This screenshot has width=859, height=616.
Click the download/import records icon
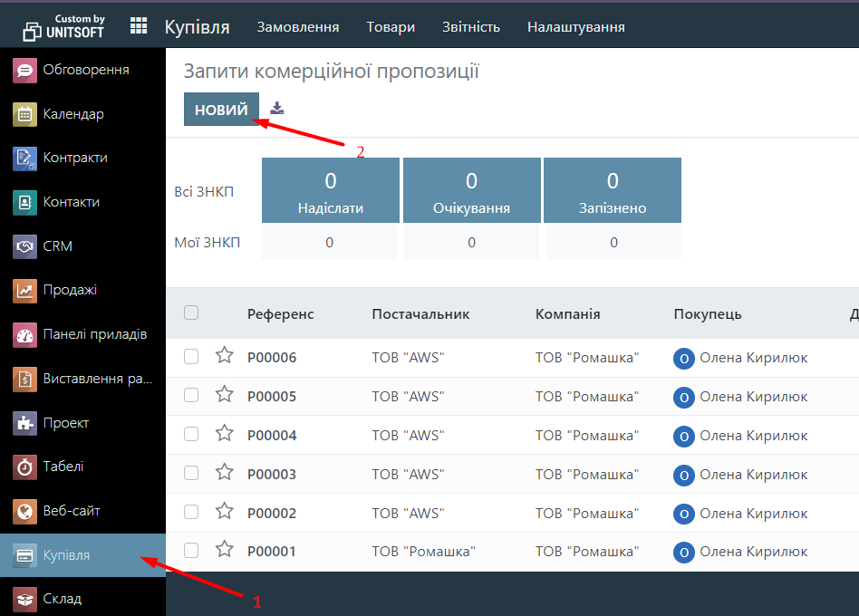277,108
